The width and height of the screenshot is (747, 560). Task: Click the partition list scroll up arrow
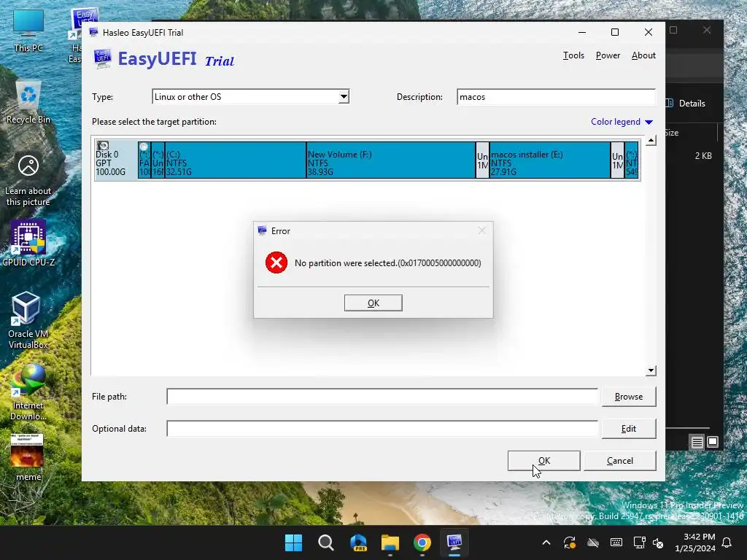[x=651, y=141]
